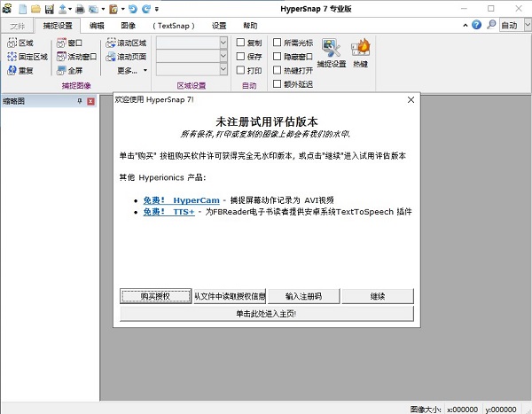Select the 滚动页面 scrolling page capture
The image size is (532, 414).
126,57
